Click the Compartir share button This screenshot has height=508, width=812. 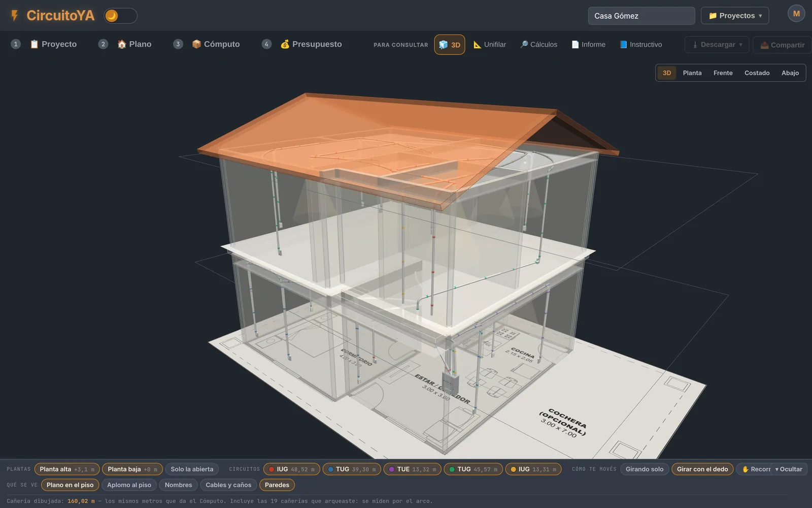coord(782,45)
